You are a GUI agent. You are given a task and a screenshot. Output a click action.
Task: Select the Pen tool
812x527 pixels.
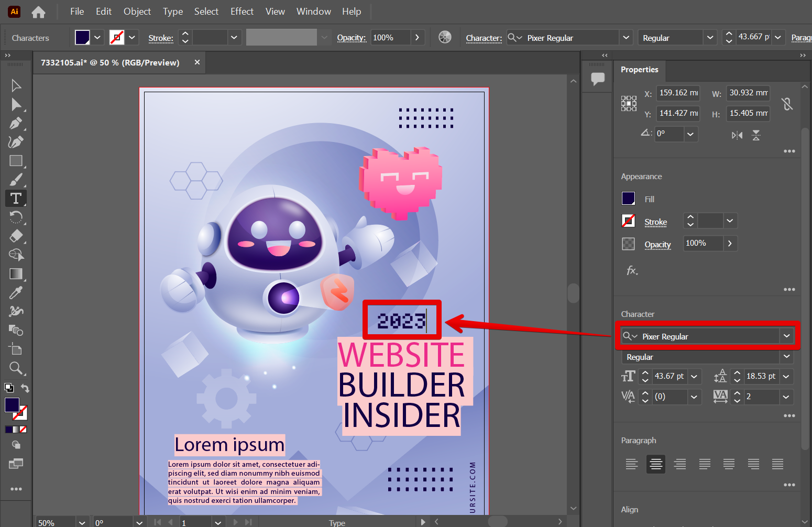(16, 124)
